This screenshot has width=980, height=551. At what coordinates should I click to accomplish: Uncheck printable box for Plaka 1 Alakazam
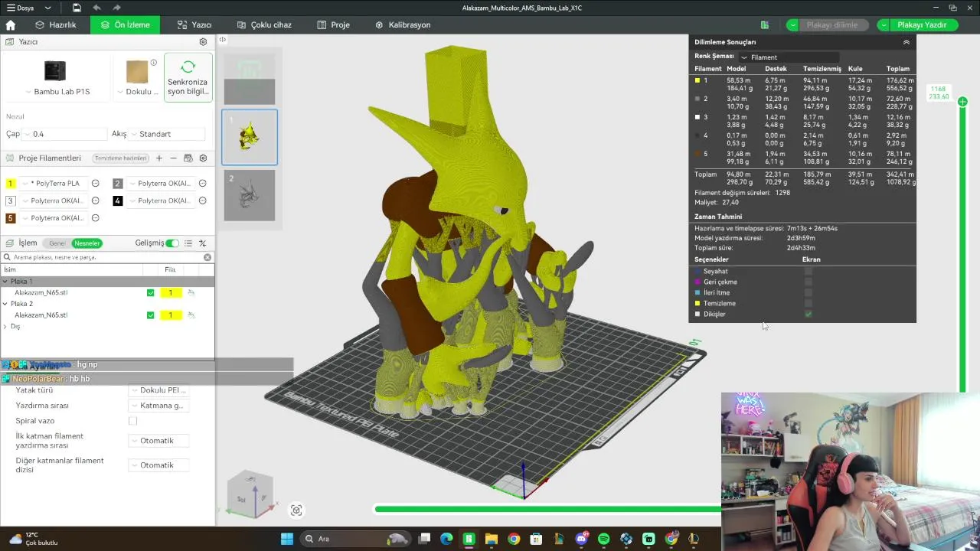coord(150,292)
